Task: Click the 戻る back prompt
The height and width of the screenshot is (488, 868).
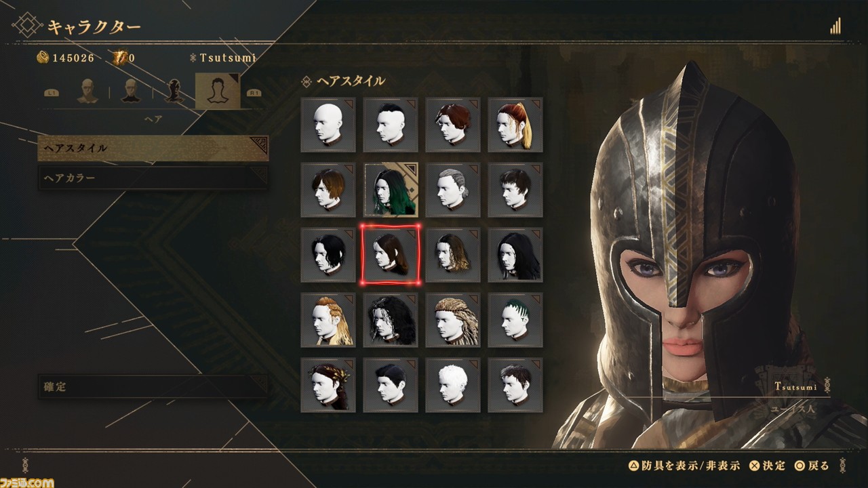Action: (813, 466)
